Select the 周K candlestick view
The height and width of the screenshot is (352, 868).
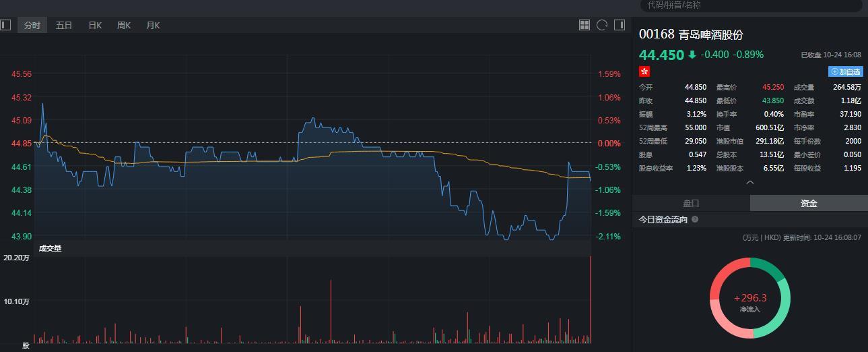pos(124,26)
